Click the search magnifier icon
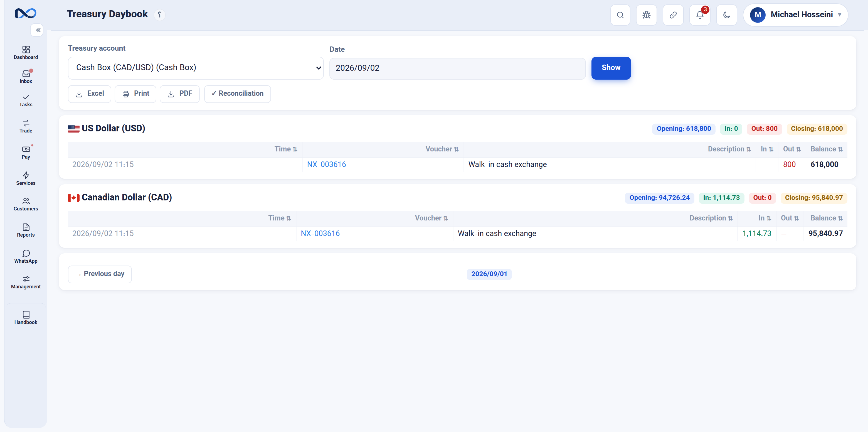Screen dimensions: 868x432 pyautogui.click(x=620, y=15)
